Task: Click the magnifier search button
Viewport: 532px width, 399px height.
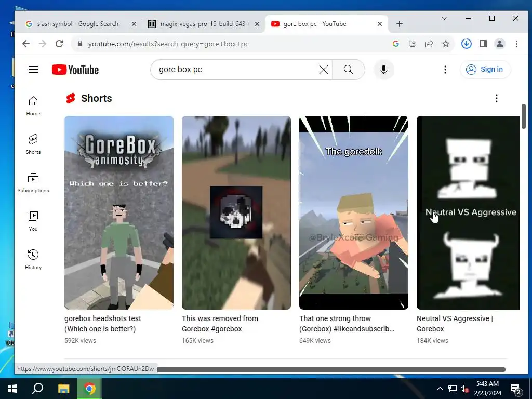Action: [x=349, y=70]
